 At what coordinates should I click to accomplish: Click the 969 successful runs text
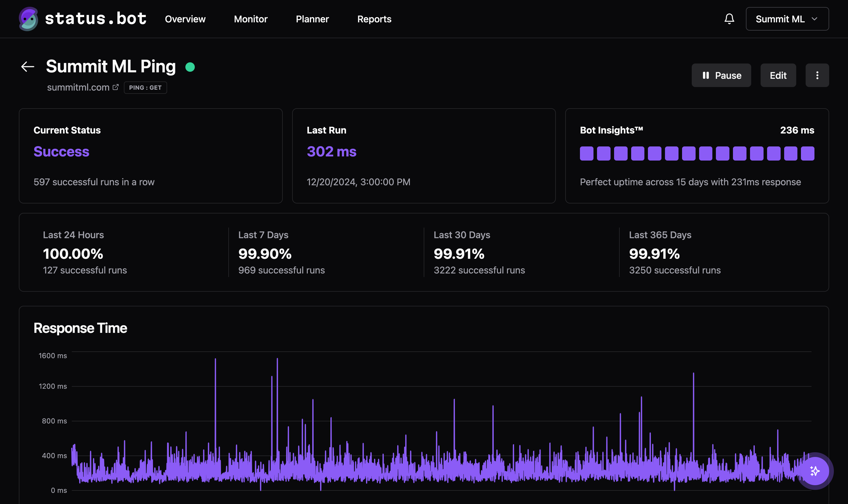point(282,270)
